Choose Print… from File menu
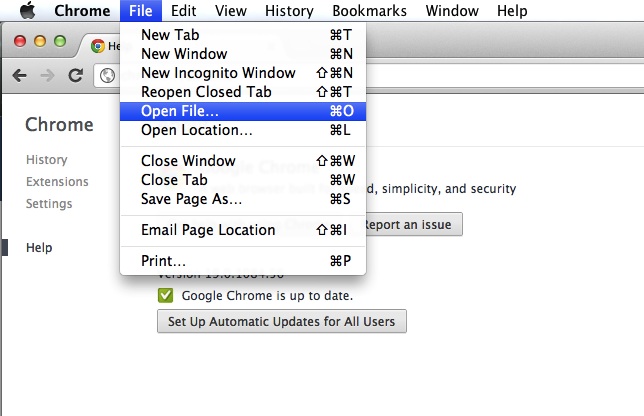The height and width of the screenshot is (416, 644). coord(243,261)
